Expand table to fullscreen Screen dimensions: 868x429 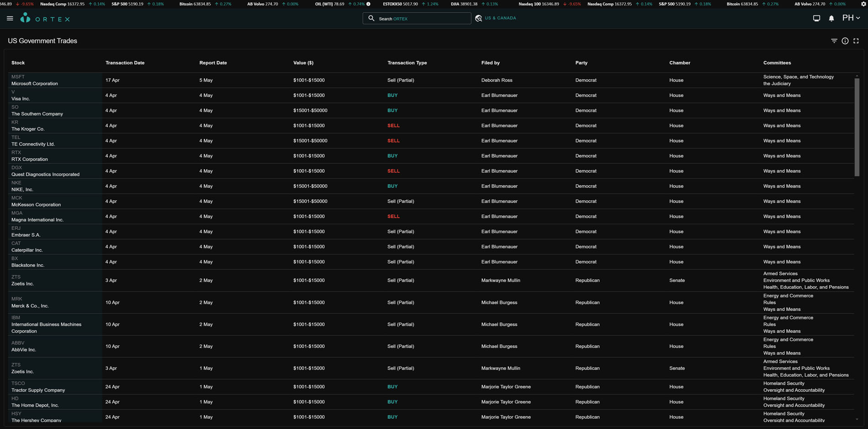(x=856, y=41)
